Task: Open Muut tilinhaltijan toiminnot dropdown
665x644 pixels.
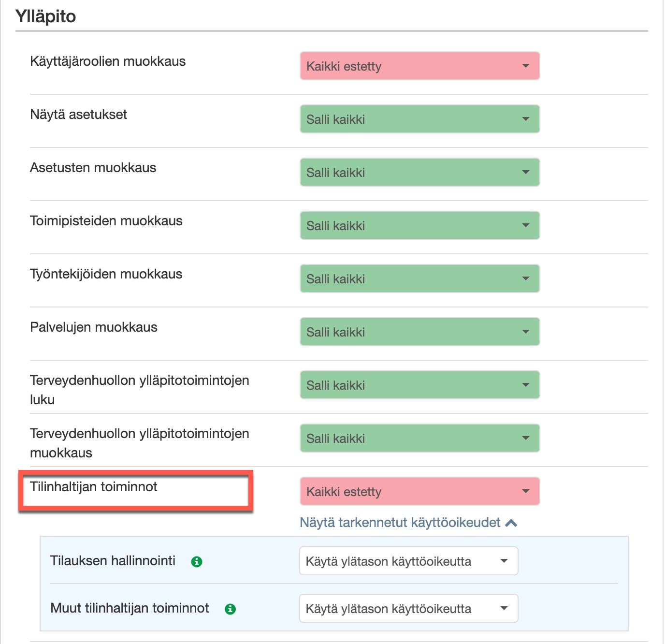Action: [408, 608]
